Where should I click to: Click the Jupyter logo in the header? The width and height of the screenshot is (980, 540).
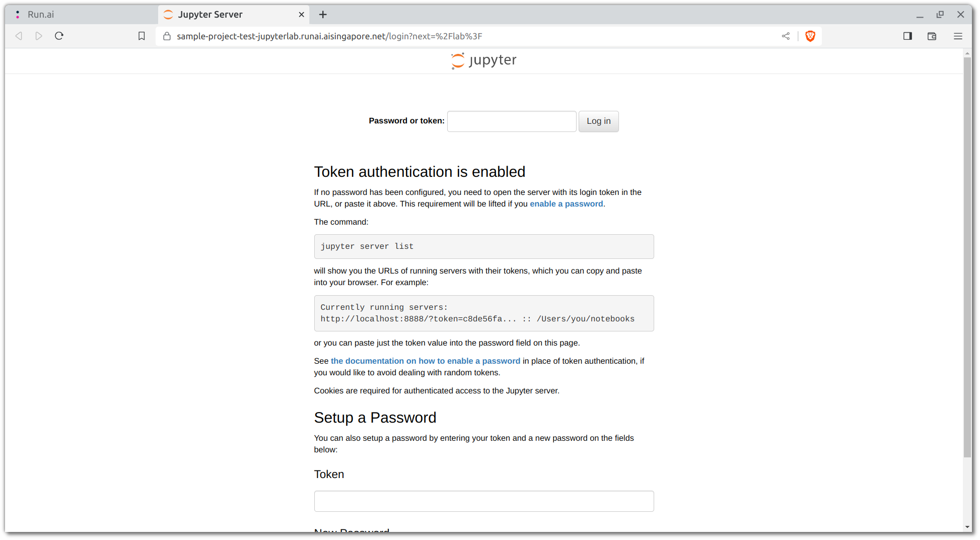pos(483,60)
